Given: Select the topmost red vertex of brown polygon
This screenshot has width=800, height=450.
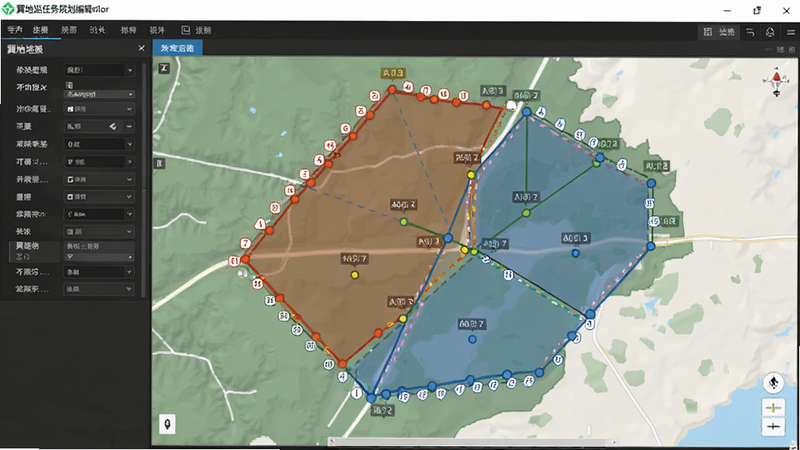Looking at the screenshot, I should coord(392,90).
